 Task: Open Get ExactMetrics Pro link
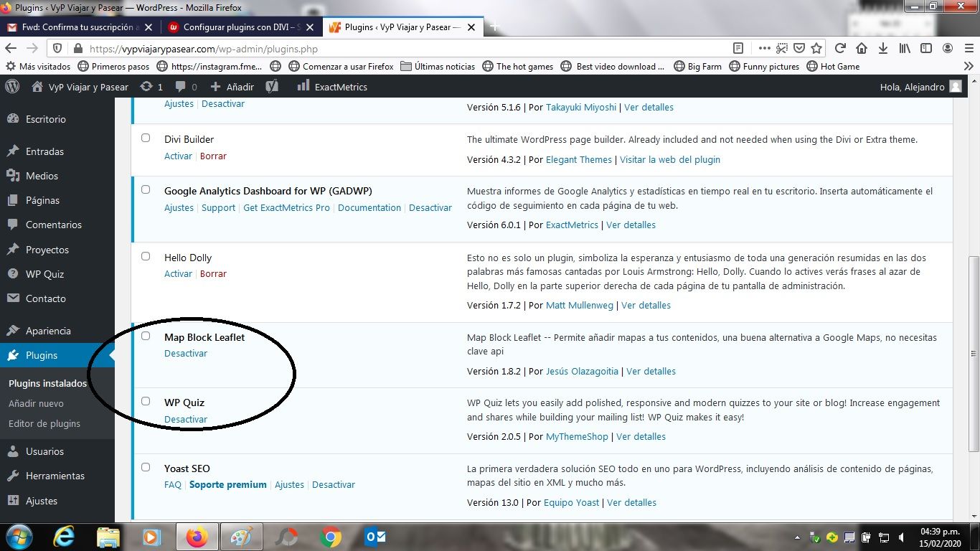287,207
